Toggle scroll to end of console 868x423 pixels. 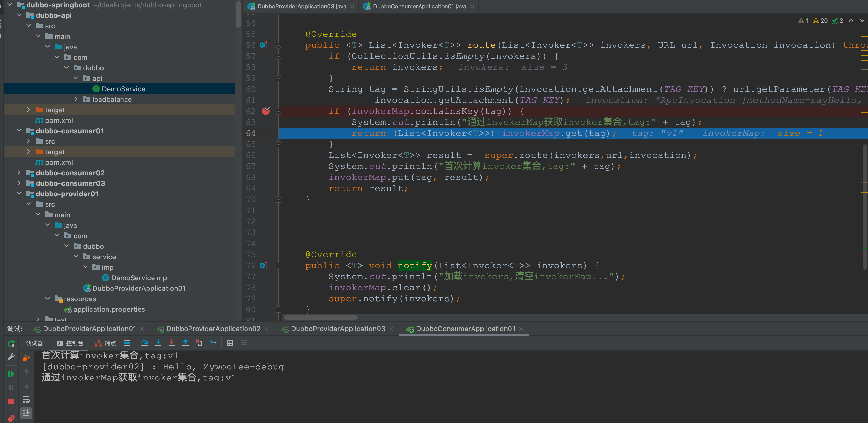click(26, 413)
